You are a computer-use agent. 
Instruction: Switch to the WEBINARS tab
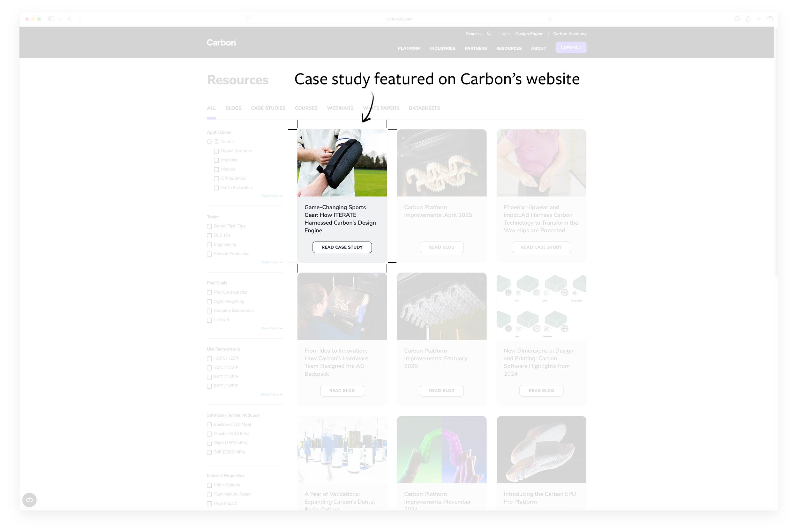click(x=340, y=108)
